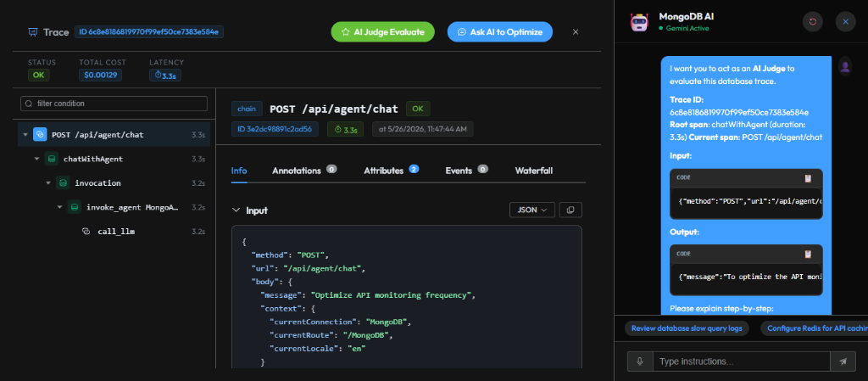Select the invocation span
Viewport: 868px width, 381px height.
click(114, 183)
